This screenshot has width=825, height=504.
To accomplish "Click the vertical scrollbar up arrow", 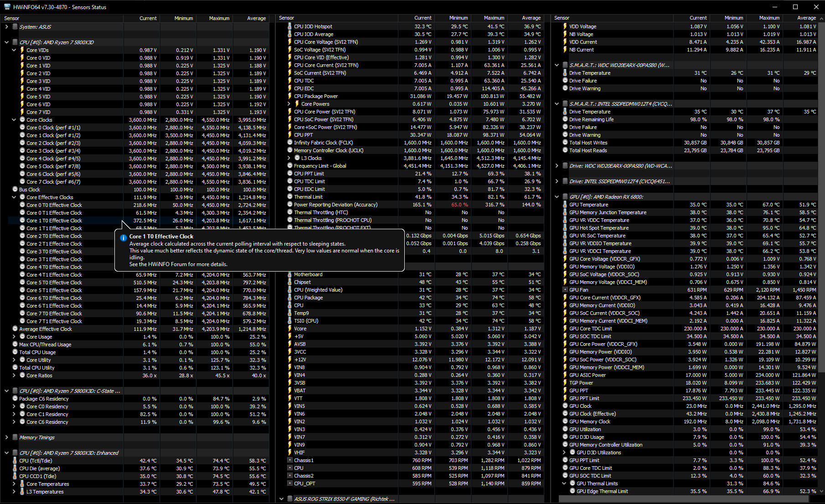I will coord(822,18).
